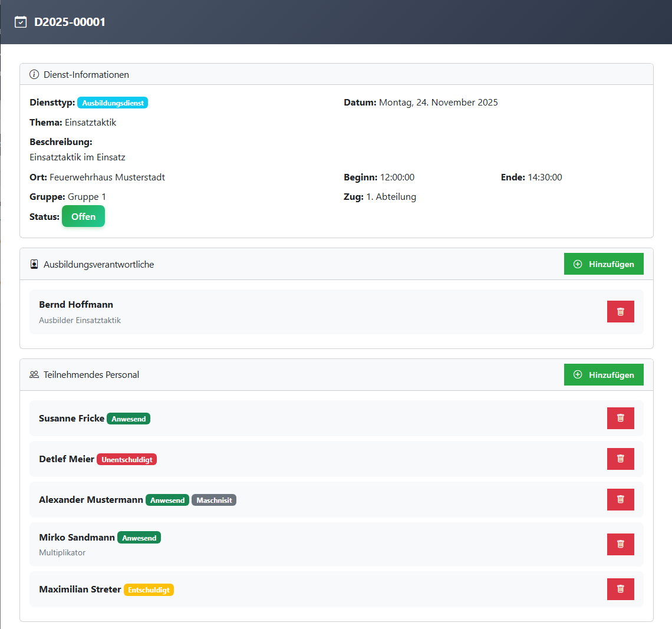Click the Dienst-Informationen info icon
672x629 pixels.
34,75
